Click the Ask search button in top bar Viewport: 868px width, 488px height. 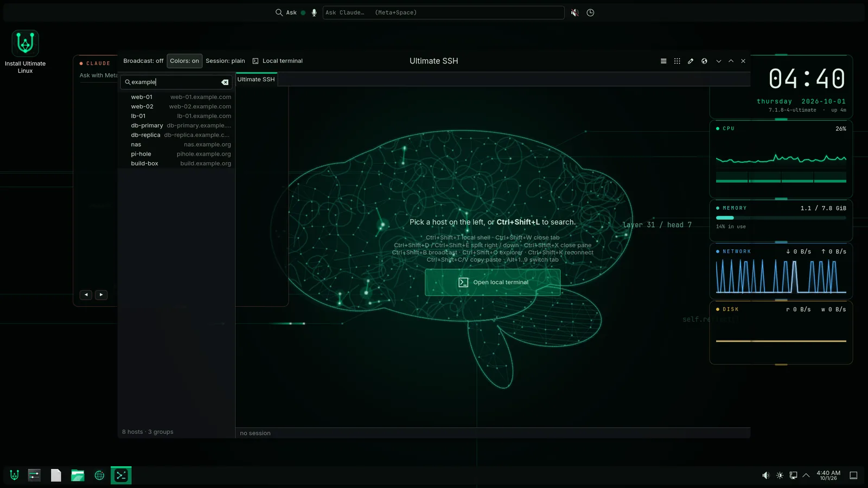click(x=286, y=12)
